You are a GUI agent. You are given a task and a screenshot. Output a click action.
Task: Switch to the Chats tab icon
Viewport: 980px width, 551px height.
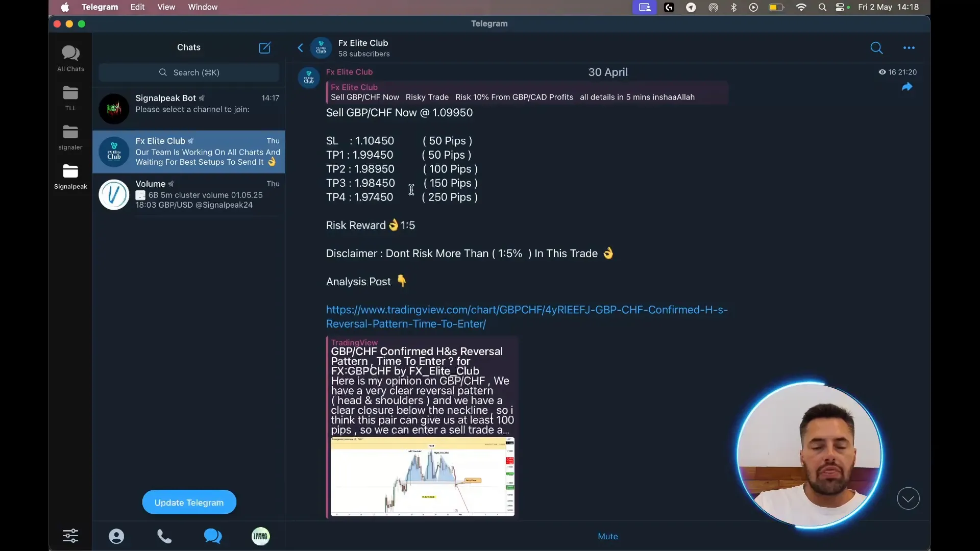click(213, 536)
